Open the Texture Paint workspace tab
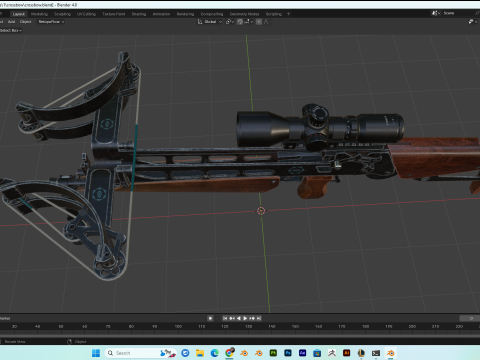 114,14
